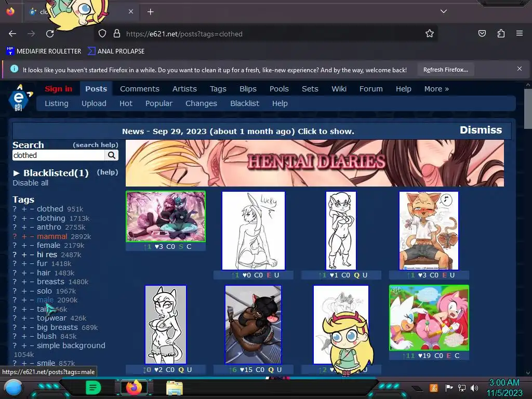Click the browser forward arrow
Viewport: 532px width, 399px height.
pos(31,34)
